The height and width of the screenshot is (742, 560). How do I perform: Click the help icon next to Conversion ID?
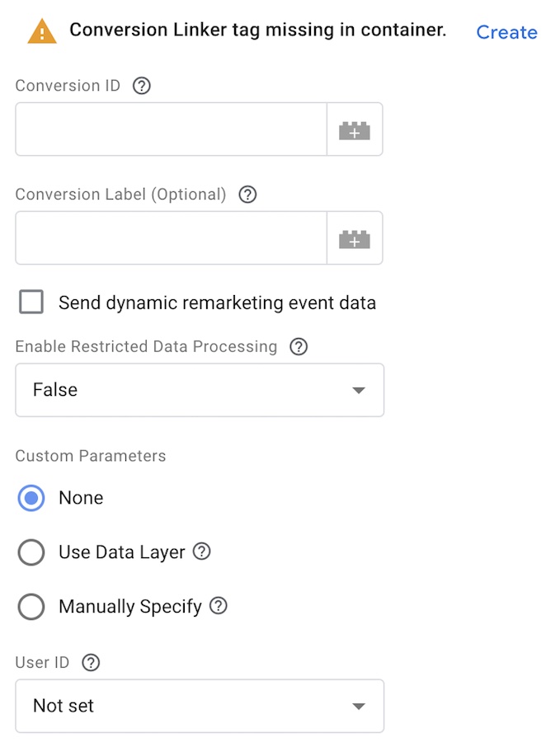142,86
